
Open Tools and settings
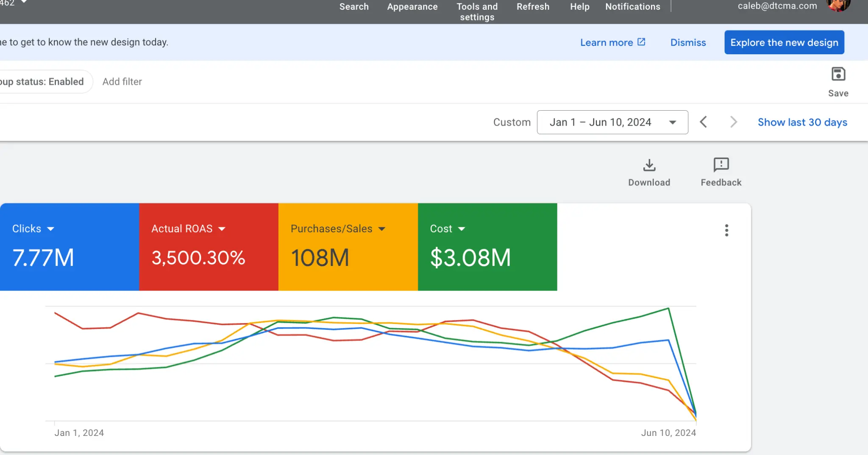coord(477,11)
